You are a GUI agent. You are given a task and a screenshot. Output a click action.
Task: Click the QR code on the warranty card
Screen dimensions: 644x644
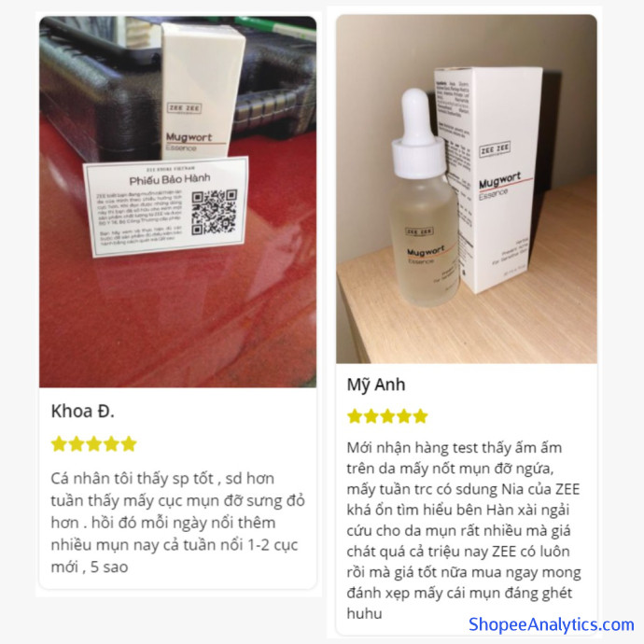214,212
